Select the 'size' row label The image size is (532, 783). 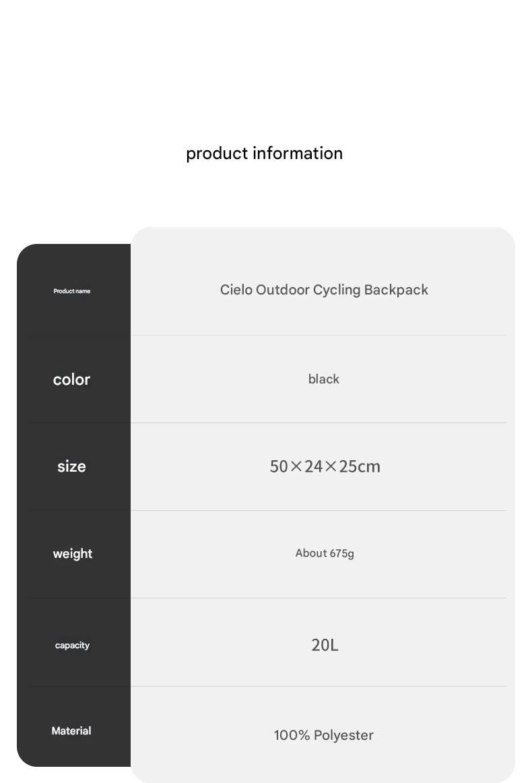(x=71, y=466)
